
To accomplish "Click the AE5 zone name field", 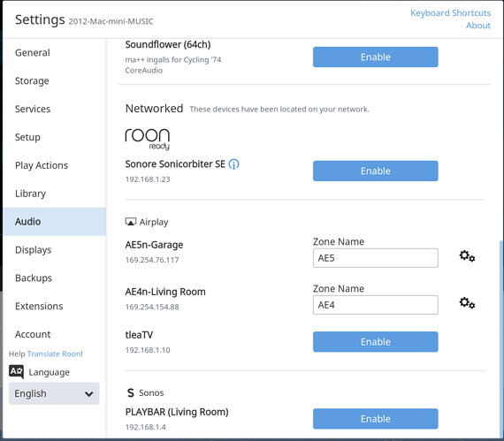I will point(376,258).
